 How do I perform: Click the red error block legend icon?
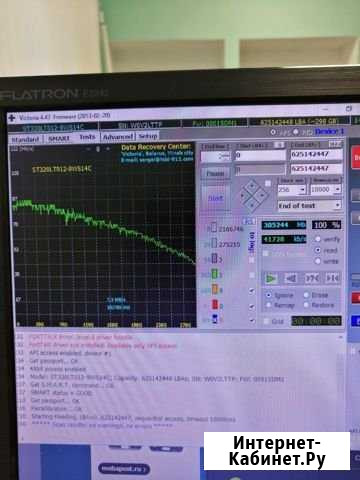tap(215, 304)
